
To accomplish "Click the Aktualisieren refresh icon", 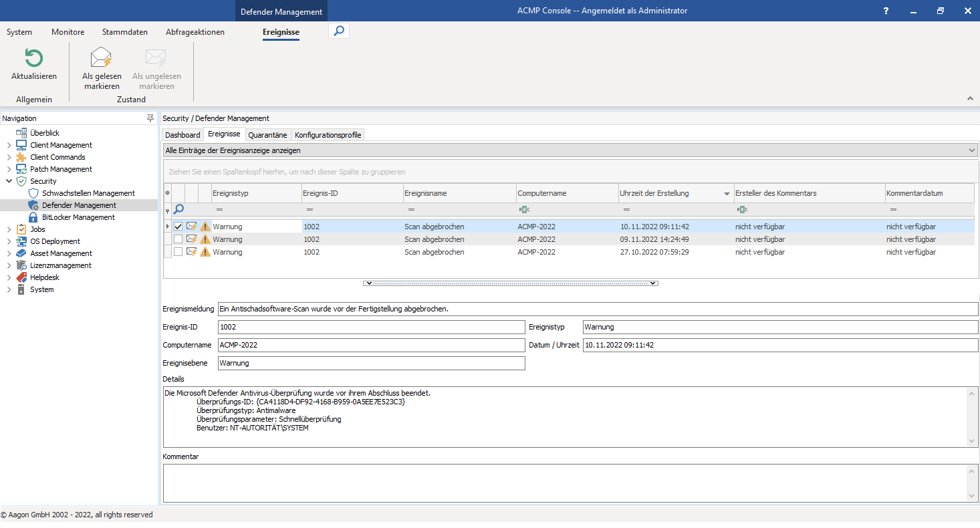I will click(x=33, y=58).
